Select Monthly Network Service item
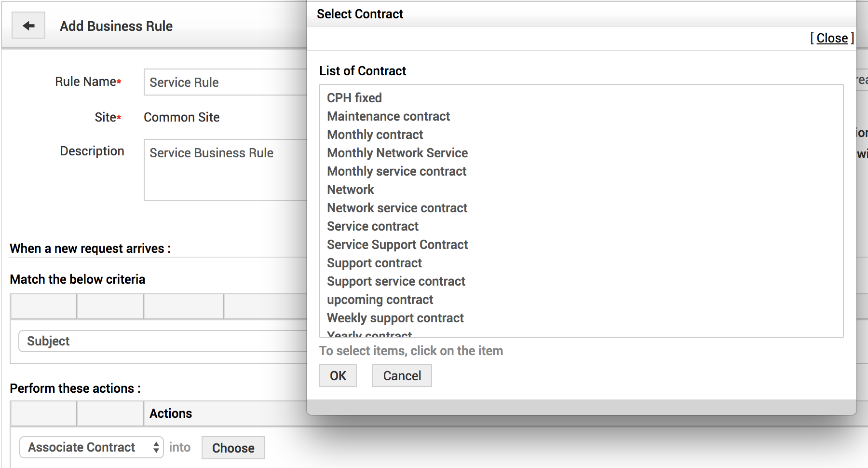This screenshot has width=868, height=468. tap(397, 153)
